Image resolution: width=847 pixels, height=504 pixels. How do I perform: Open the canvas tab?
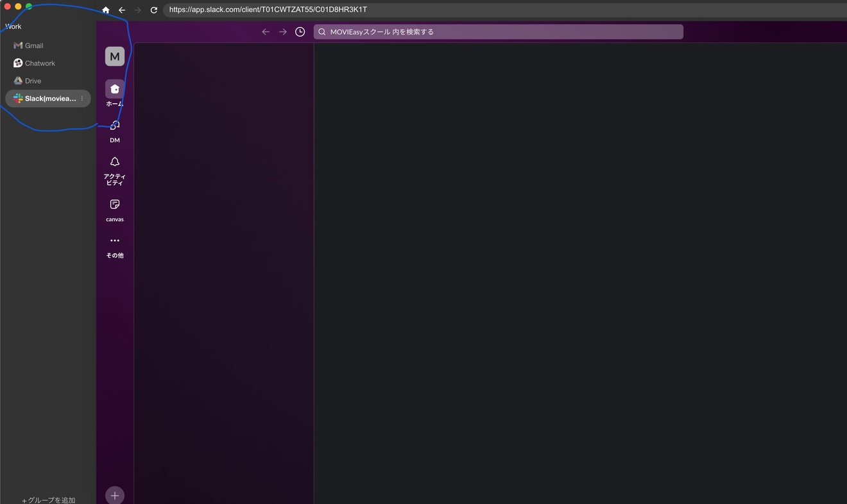115,210
